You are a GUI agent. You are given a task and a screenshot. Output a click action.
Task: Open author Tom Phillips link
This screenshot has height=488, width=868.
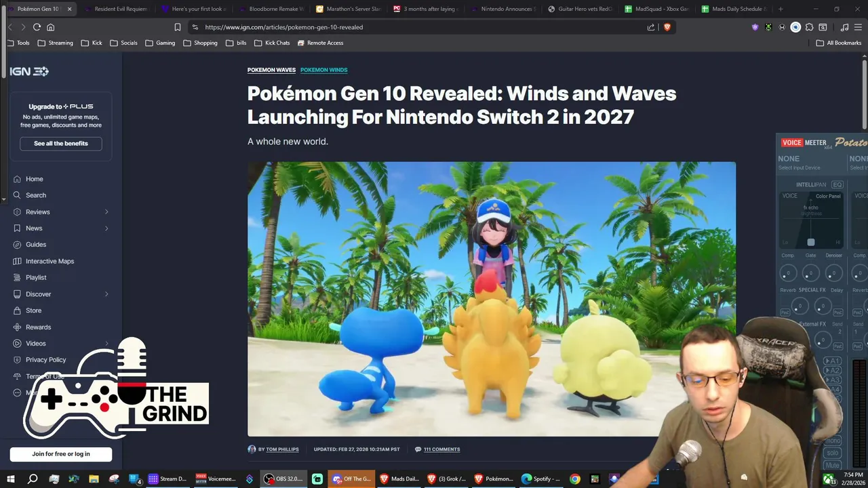[282, 449]
